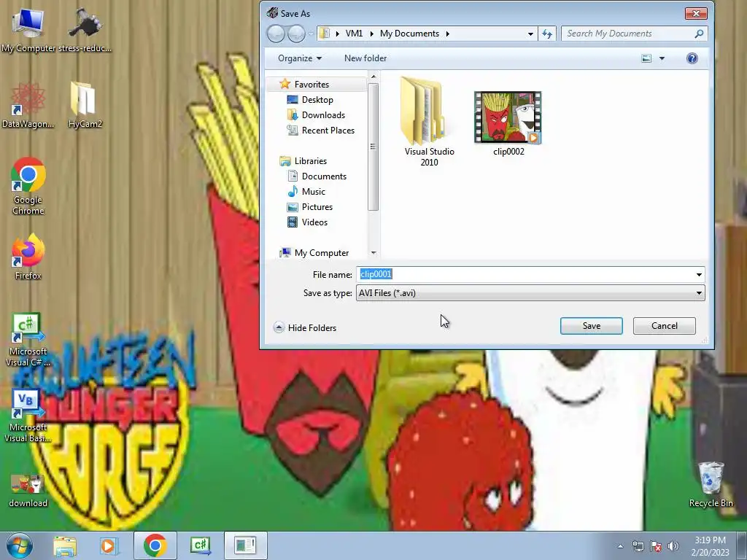The height and width of the screenshot is (560, 747).
Task: Open DataWagon desktop shortcut
Action: coord(28,106)
